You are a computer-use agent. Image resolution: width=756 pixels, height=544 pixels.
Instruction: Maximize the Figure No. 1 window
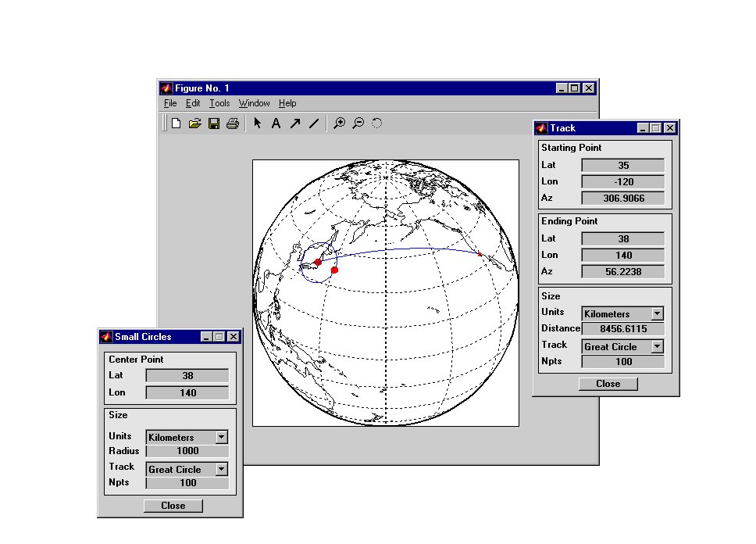pos(574,88)
